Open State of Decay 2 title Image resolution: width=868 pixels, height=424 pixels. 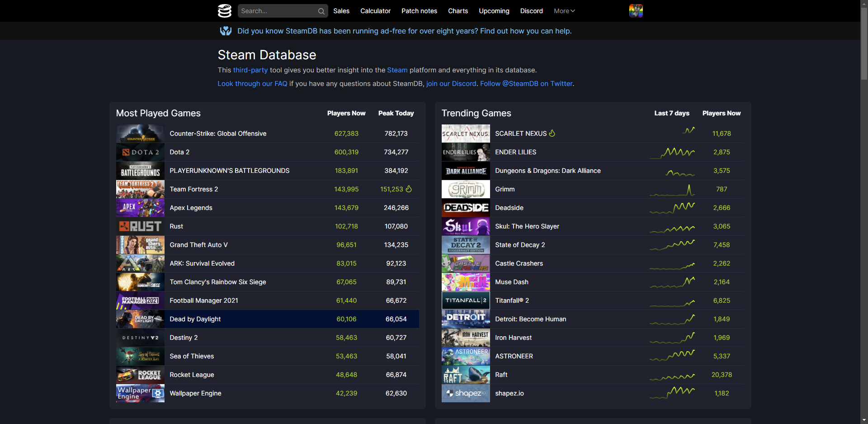(520, 245)
